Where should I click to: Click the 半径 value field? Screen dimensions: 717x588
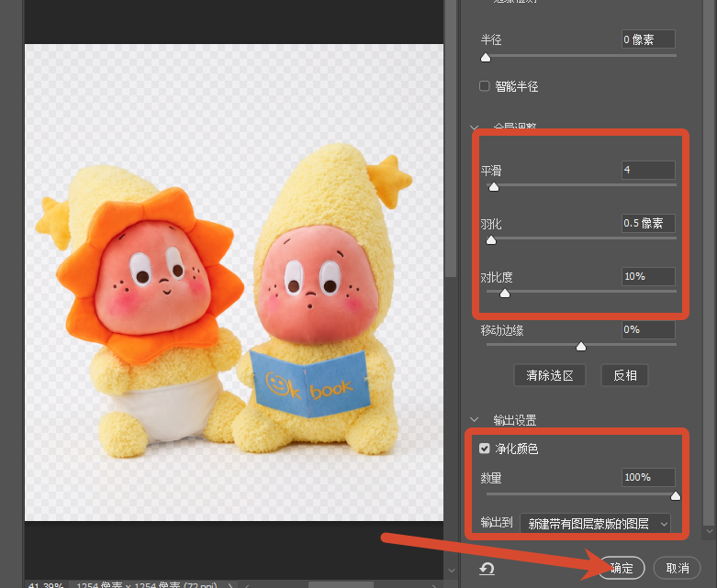[x=648, y=39]
